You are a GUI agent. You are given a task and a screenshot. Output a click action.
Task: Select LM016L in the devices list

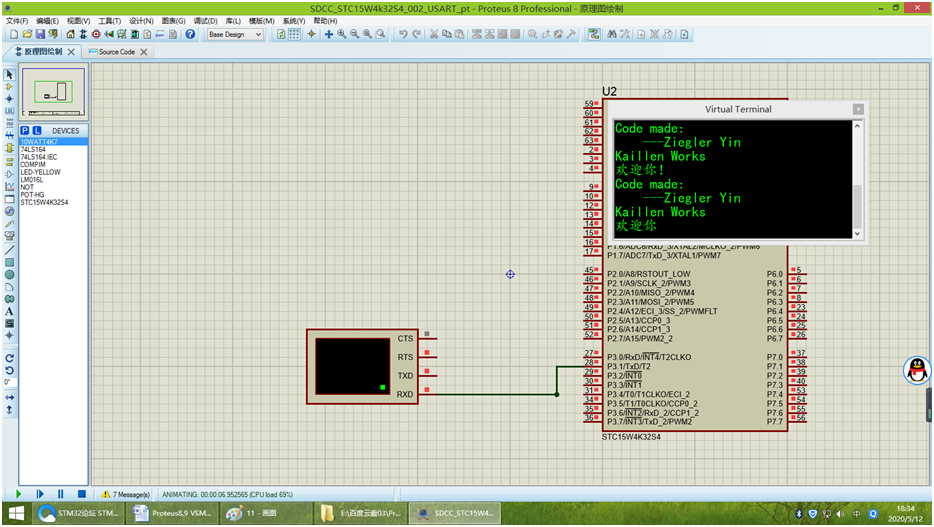[34, 180]
